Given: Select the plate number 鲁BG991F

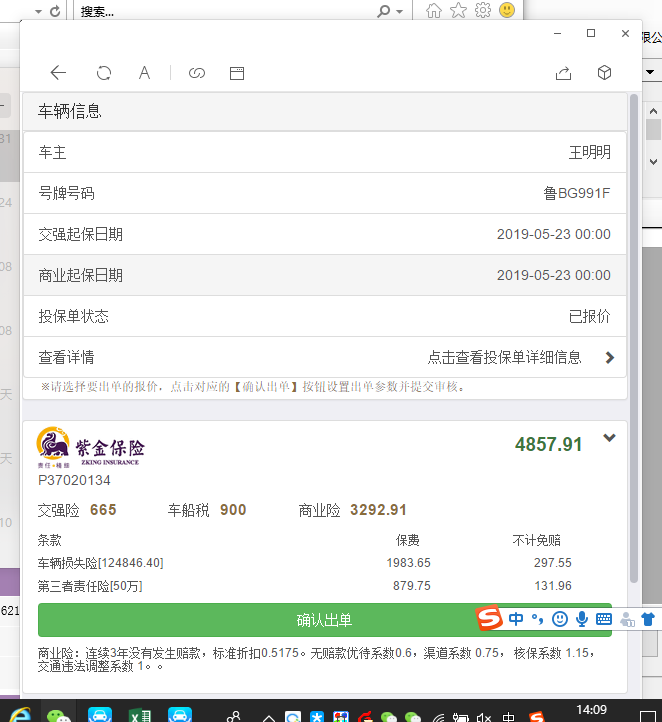Looking at the screenshot, I should pos(577,193).
